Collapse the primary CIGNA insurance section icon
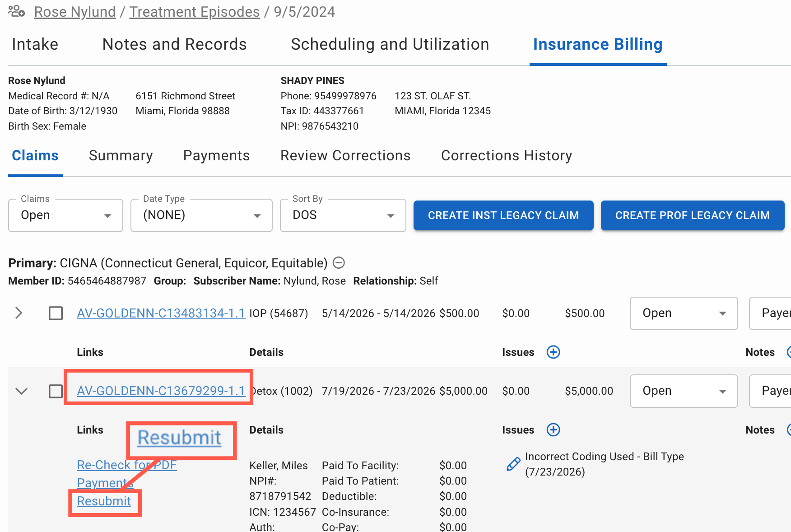The width and height of the screenshot is (791, 532). [339, 262]
